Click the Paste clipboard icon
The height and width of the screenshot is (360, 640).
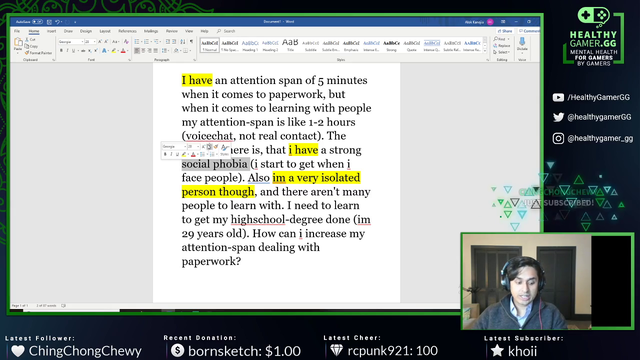click(18, 42)
